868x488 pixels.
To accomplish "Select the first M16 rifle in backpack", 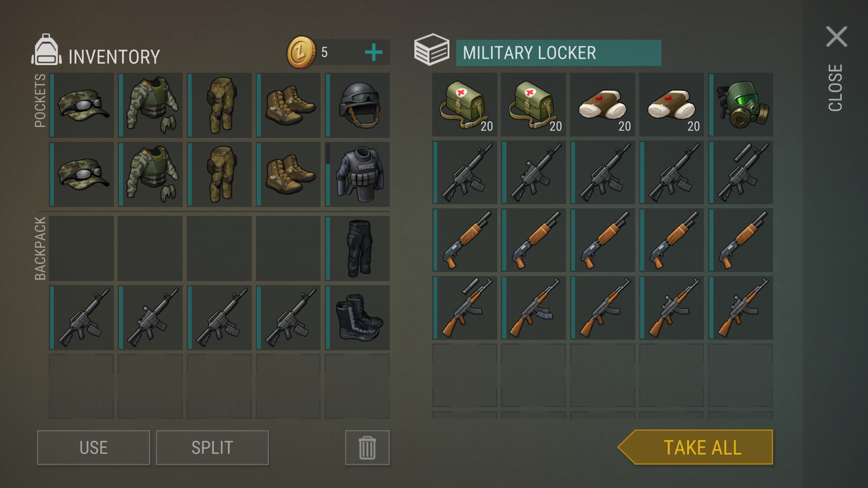I will point(82,317).
